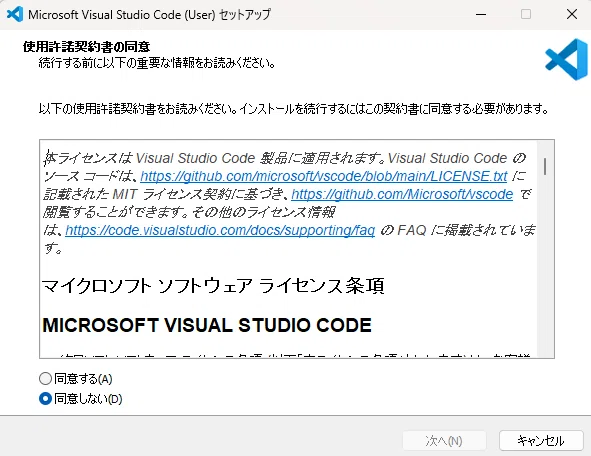Click the マイクロソフト ソフトウェア ライセンス条項 heading
The width and height of the screenshot is (591, 456).
(213, 286)
